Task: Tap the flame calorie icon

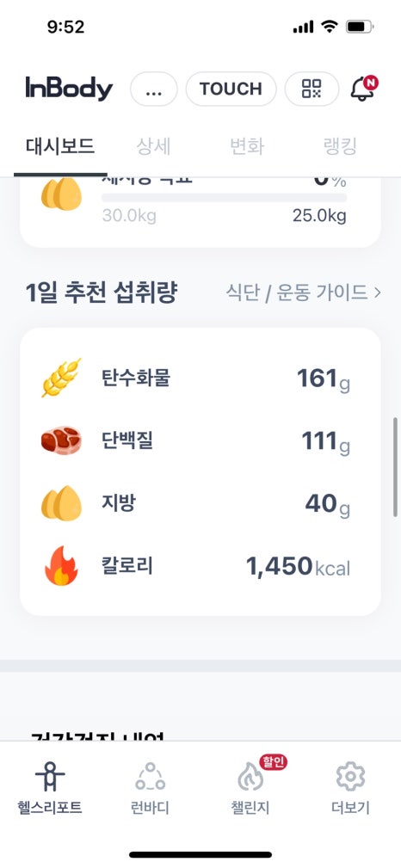Action: click(61, 566)
